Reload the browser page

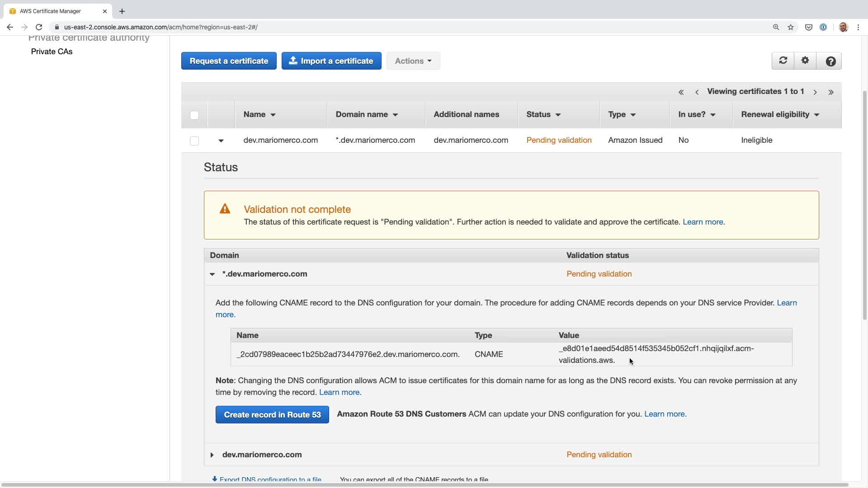[39, 27]
